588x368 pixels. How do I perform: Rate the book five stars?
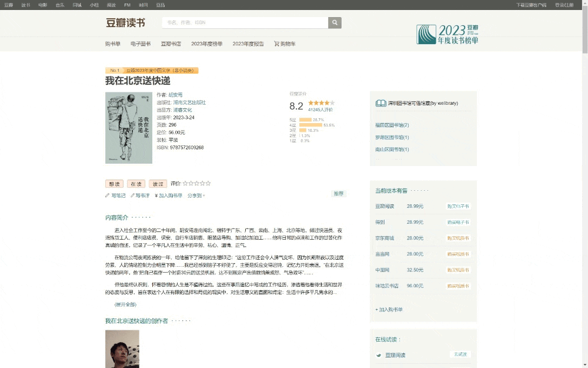coord(208,184)
